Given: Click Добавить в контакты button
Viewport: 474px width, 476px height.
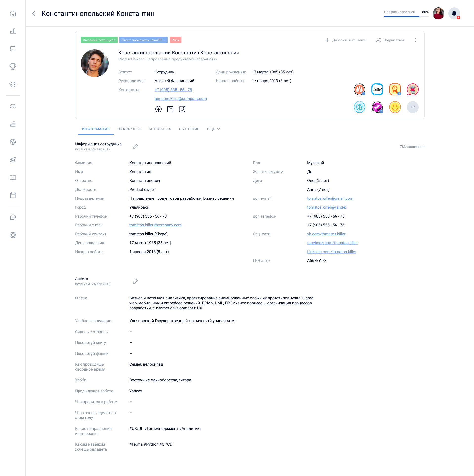Looking at the screenshot, I should (346, 40).
